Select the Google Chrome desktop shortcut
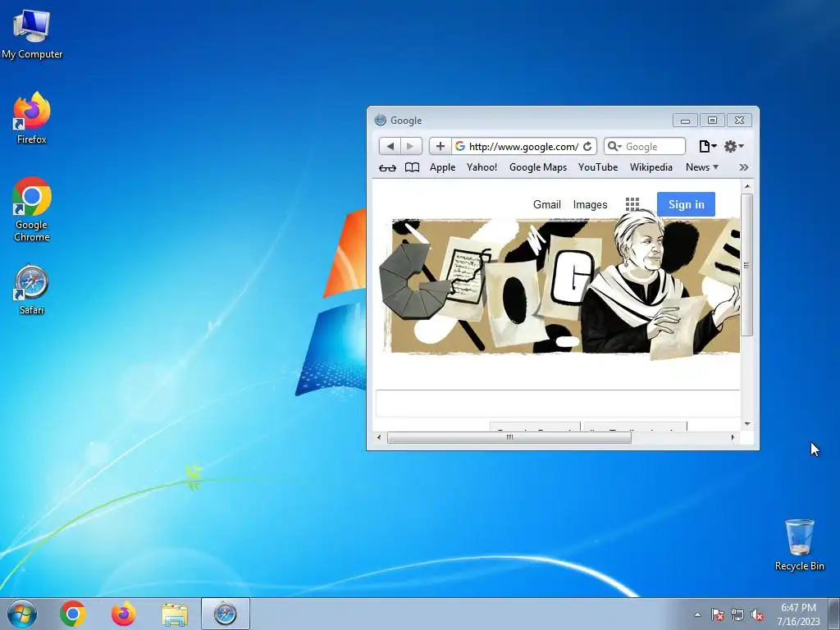840x630 pixels. click(32, 209)
